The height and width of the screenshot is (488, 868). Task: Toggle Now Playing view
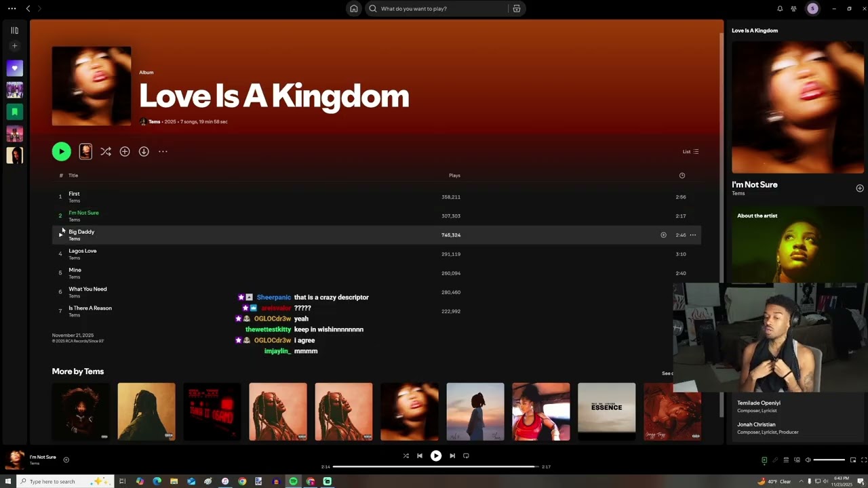pyautogui.click(x=764, y=460)
